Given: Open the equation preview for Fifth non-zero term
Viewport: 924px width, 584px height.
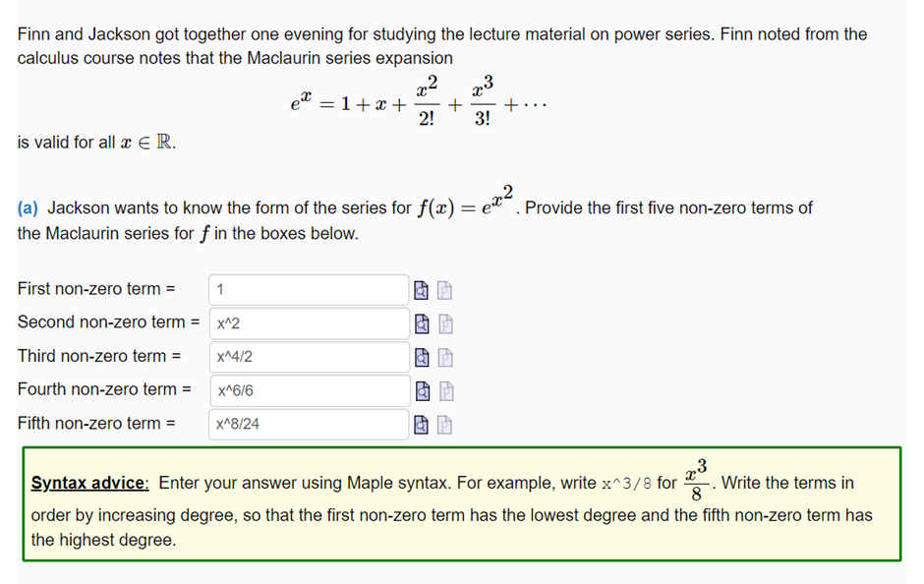Looking at the screenshot, I should [421, 424].
